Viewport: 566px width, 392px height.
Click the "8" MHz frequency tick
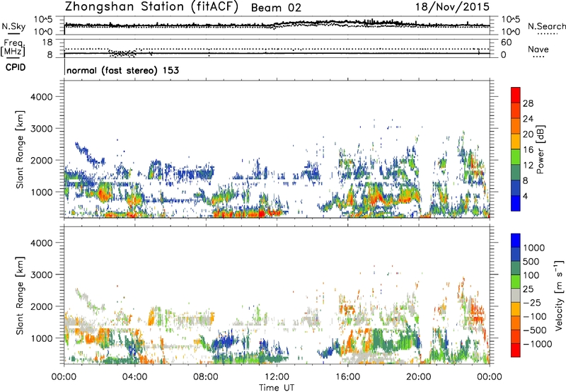pos(50,55)
